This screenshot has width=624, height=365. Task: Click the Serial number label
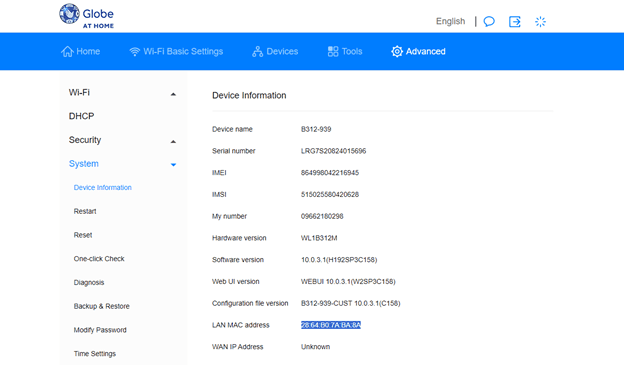234,151
